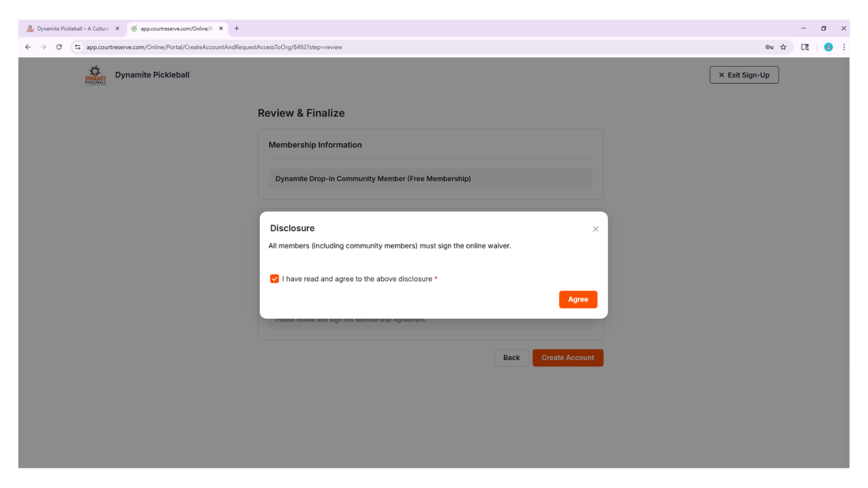868x488 pixels.
Task: Open site information icon in address bar
Action: click(x=78, y=47)
